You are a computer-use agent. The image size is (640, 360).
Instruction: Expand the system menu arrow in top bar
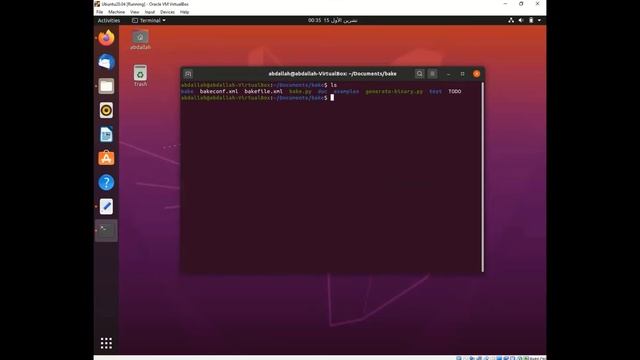tap(539, 20)
